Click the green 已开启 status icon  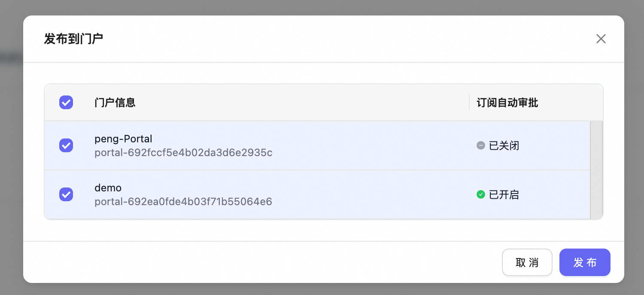pyautogui.click(x=480, y=195)
